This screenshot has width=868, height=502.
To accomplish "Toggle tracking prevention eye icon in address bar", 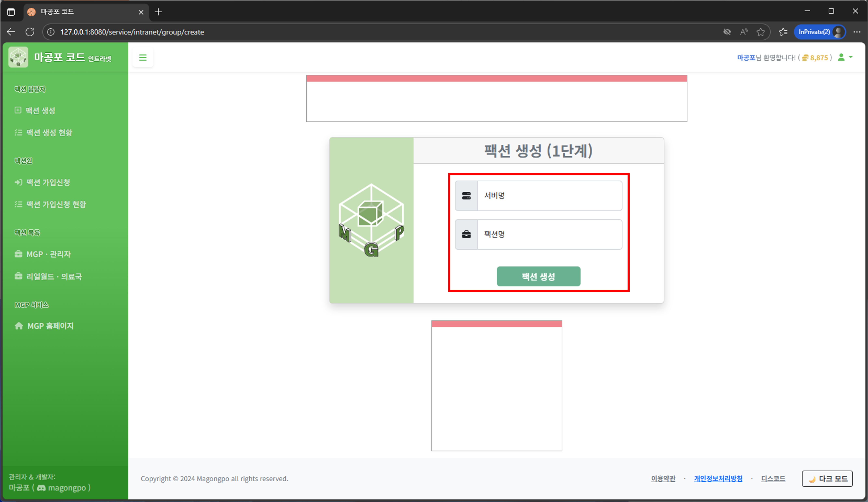I will 727,32.
